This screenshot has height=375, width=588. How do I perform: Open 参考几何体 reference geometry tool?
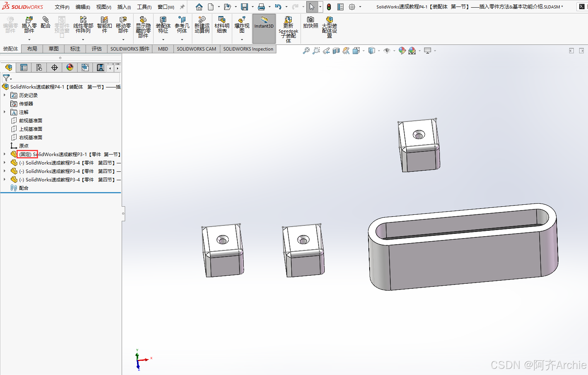182,25
